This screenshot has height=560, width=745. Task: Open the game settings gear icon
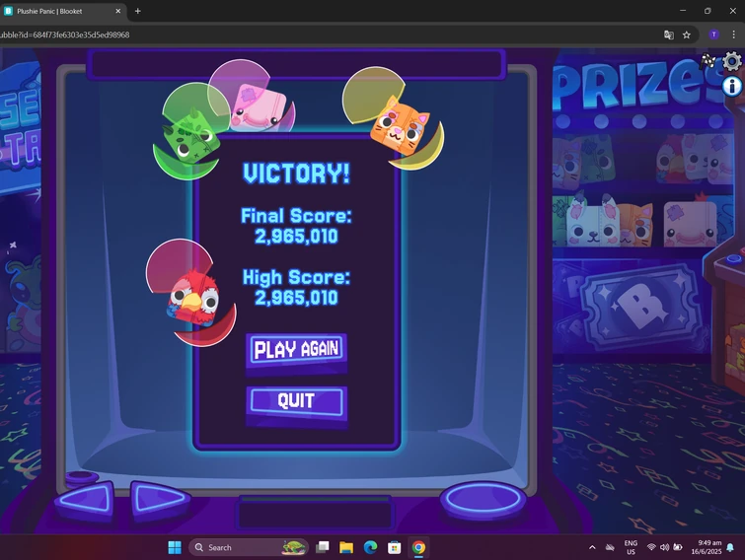pyautogui.click(x=732, y=62)
